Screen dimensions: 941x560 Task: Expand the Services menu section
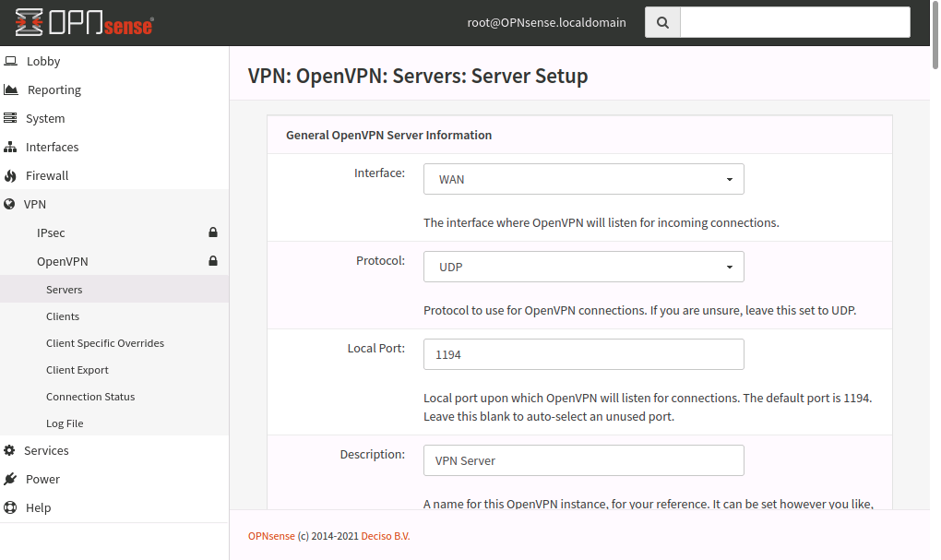click(x=46, y=450)
